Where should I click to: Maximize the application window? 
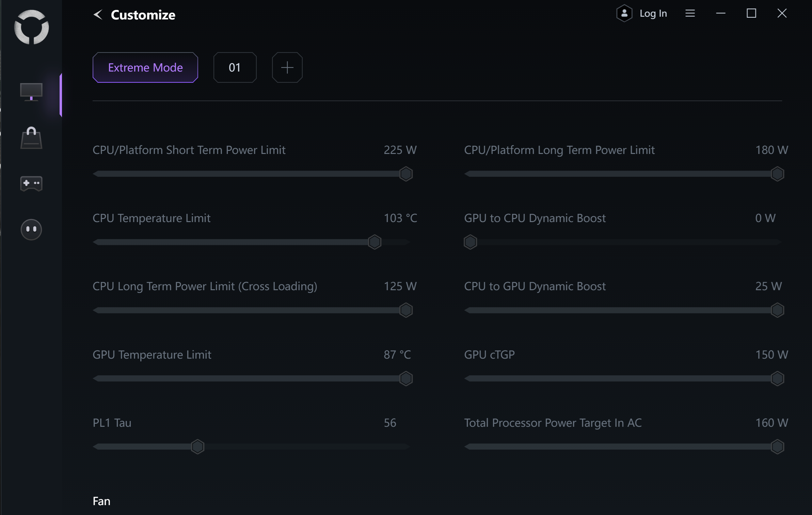click(751, 13)
